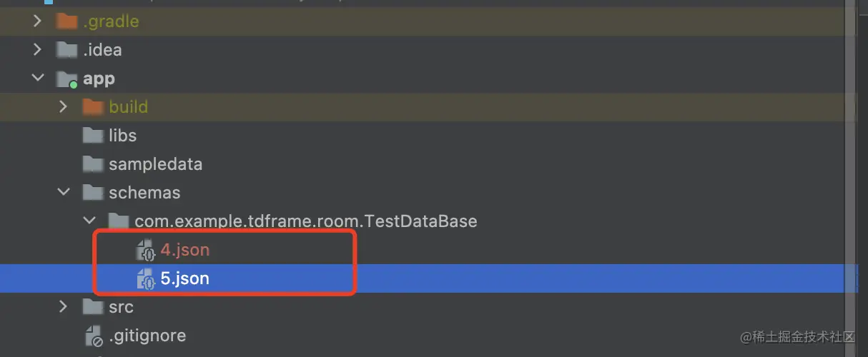This screenshot has height=357, width=868.
Task: Click the orange build folder icon
Action: tap(92, 107)
